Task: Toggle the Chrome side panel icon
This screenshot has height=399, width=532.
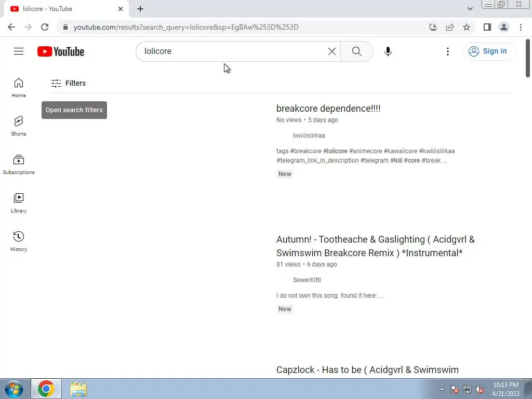Action: pos(487,27)
